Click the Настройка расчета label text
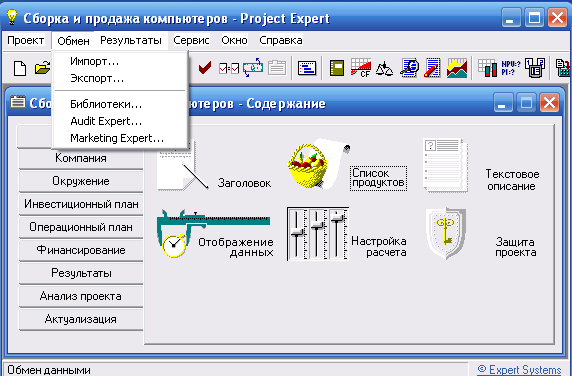This screenshot has width=572, height=376. 379,247
